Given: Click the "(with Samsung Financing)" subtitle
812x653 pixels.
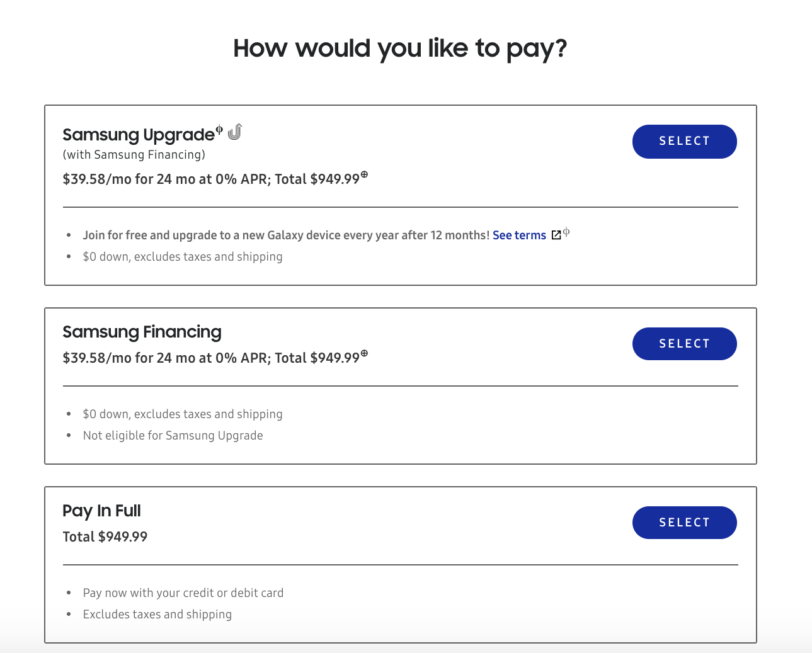Looking at the screenshot, I should pyautogui.click(x=134, y=155).
